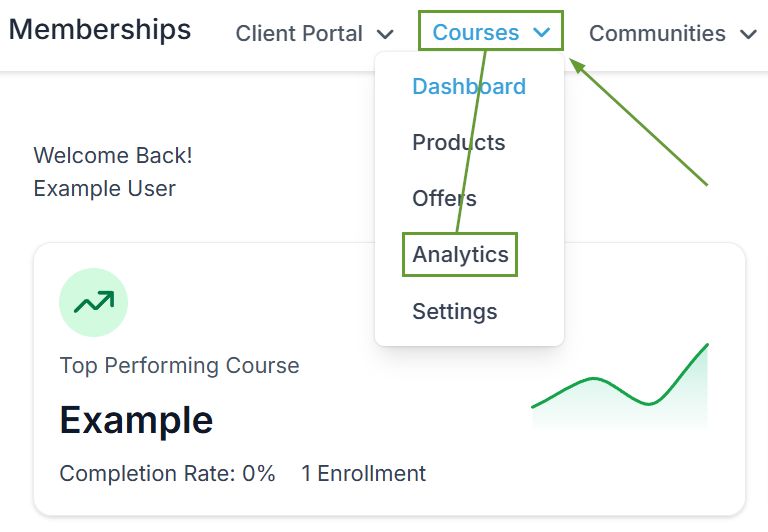Click the Memberships title
The width and height of the screenshot is (768, 532).
[100, 29]
